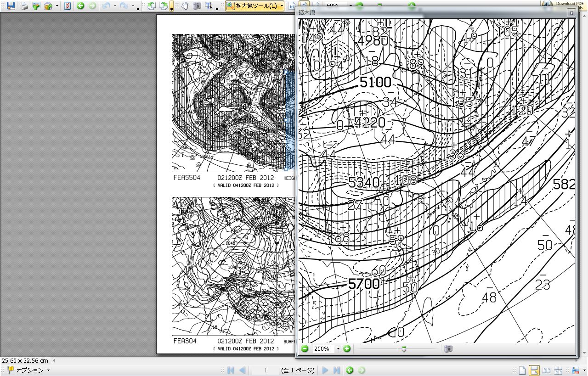The height and width of the screenshot is (376, 588).
Task: Open the 拡大鏡ツール dropdown arrow
Action: pos(282,6)
